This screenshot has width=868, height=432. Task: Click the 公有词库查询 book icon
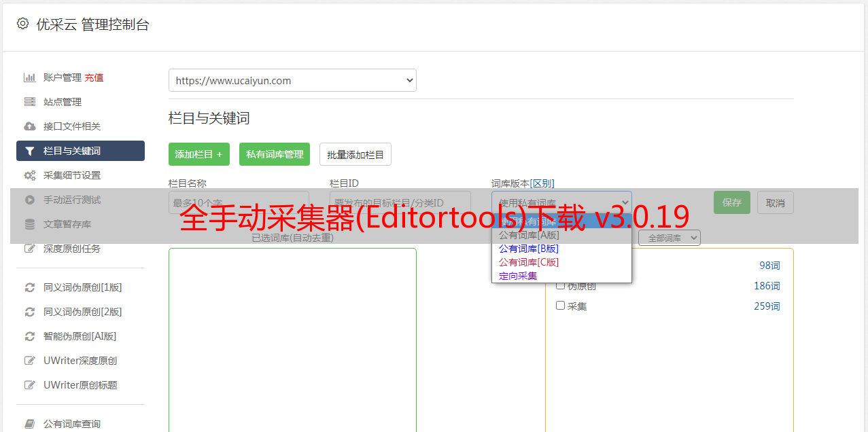tap(30, 424)
